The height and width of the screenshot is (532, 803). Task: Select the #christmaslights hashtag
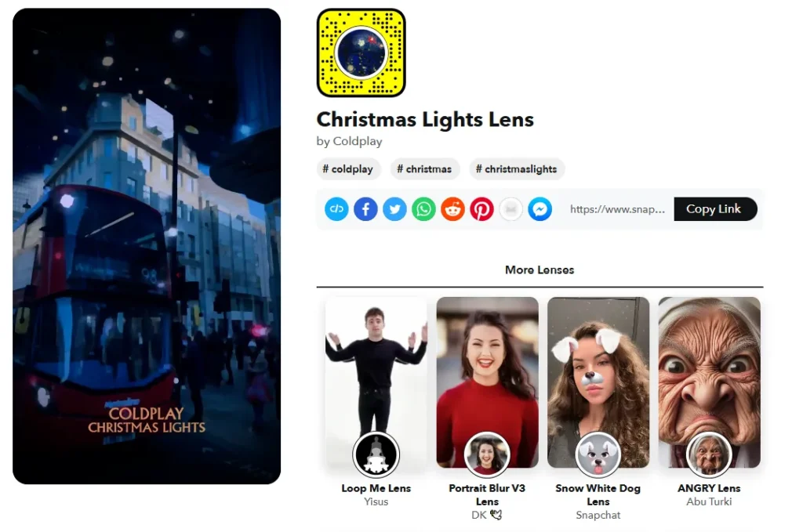517,169
